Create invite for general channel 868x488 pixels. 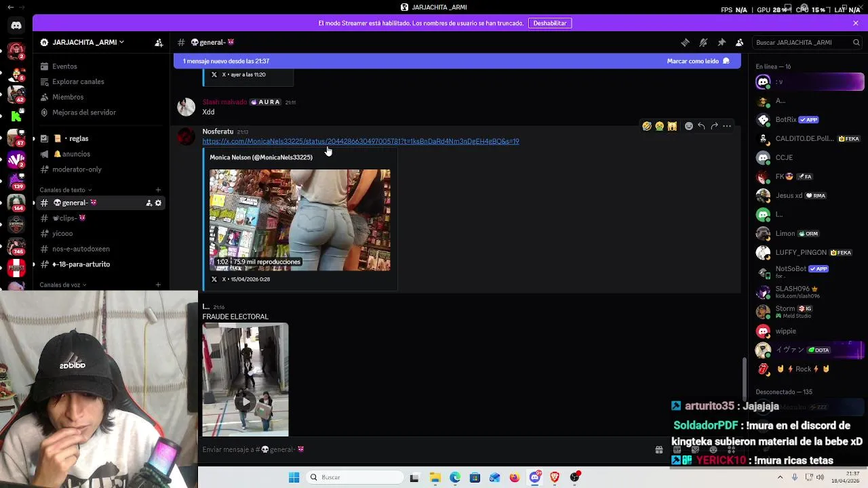pyautogui.click(x=149, y=203)
